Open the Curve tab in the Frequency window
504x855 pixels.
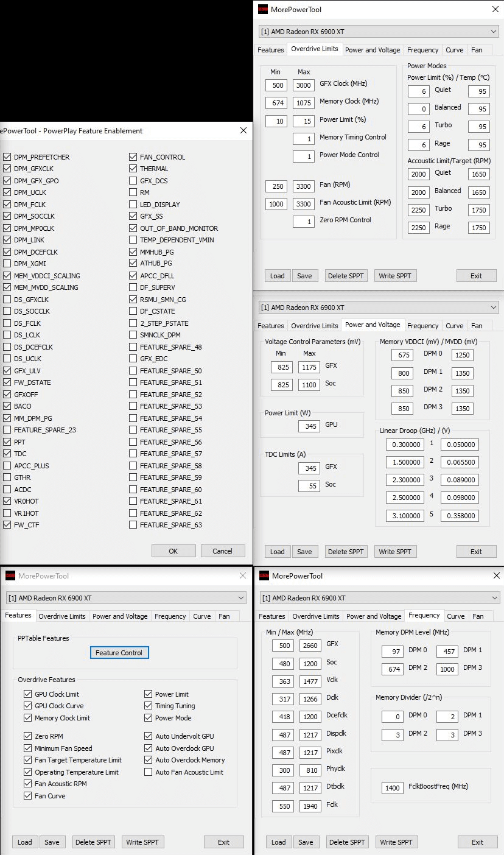point(456,616)
